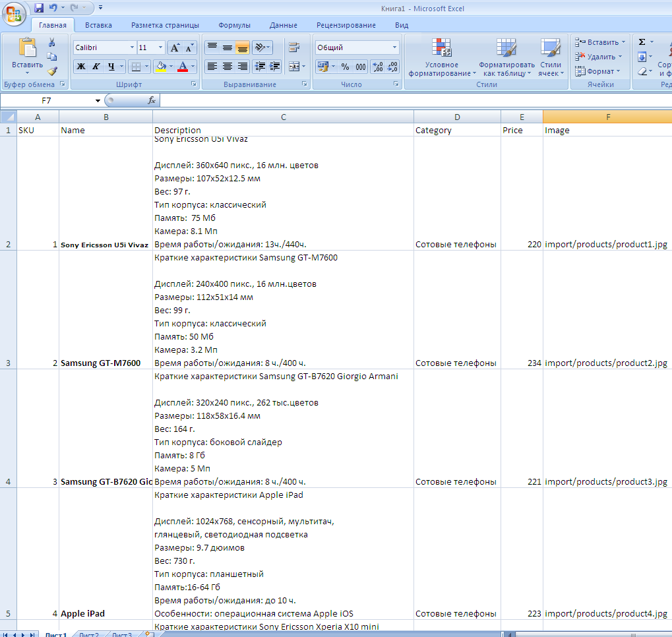Apply accounting number format
This screenshot has height=637, width=672.
click(x=322, y=67)
